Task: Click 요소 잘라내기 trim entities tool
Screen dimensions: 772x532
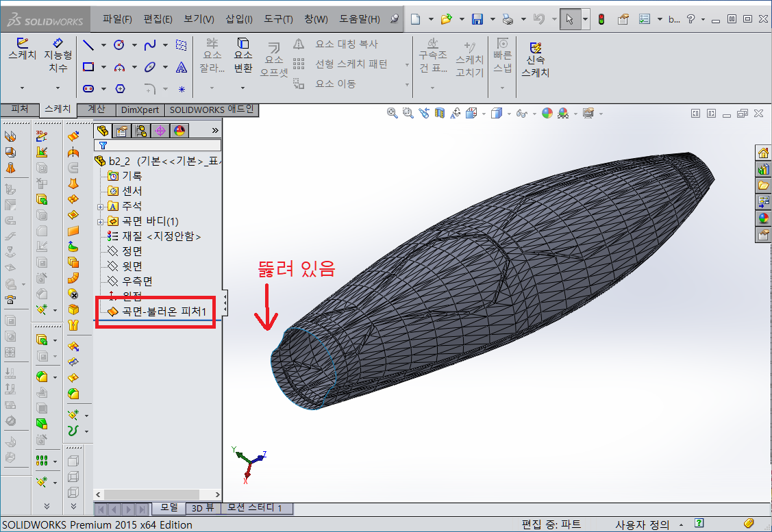Action: pos(212,55)
